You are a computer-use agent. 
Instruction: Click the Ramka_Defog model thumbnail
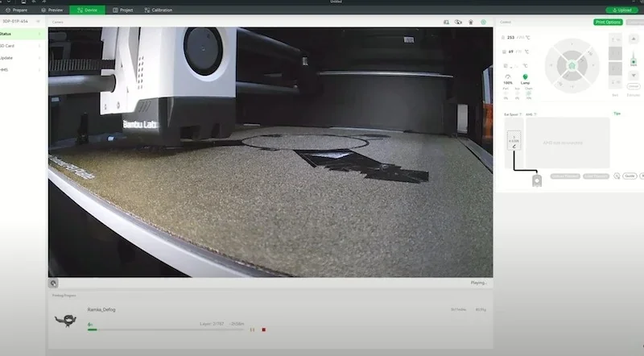click(66, 321)
